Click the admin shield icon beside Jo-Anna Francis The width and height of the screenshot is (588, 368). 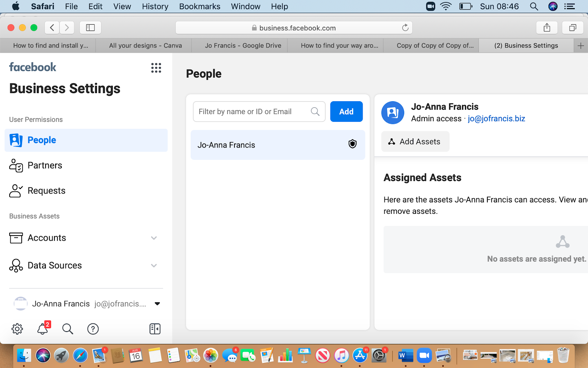352,144
